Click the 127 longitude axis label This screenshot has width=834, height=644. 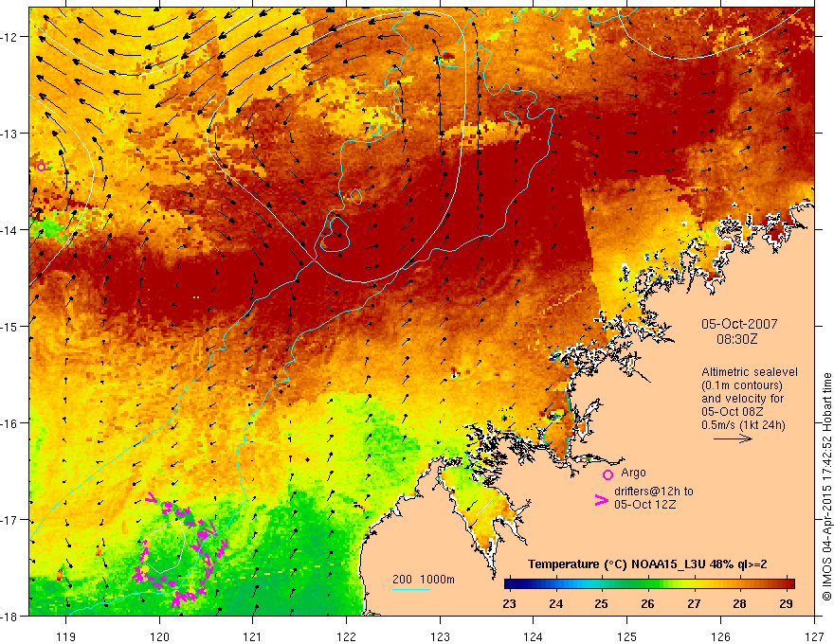814,636
